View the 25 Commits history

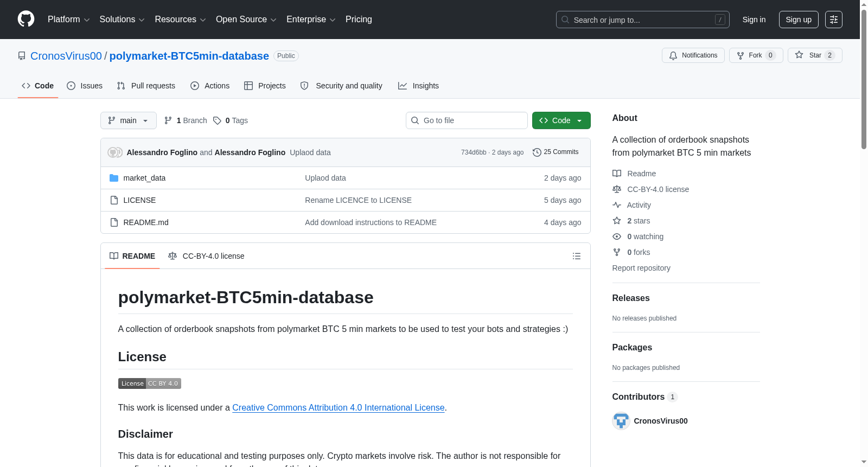(556, 152)
